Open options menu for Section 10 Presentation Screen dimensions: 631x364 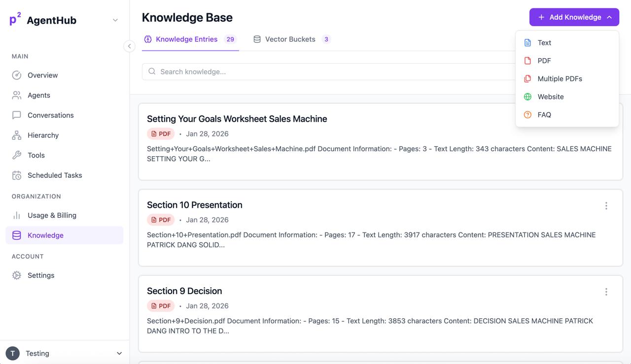(606, 206)
